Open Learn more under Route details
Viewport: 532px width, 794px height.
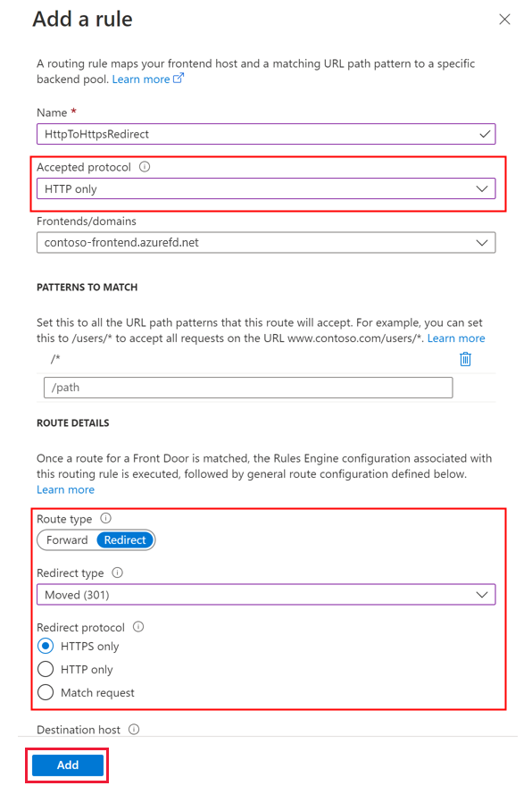pyautogui.click(x=65, y=489)
